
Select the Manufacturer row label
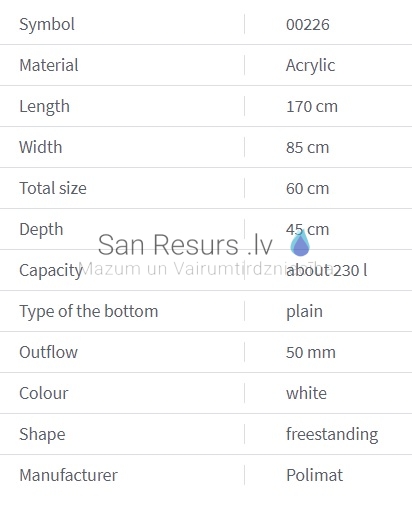click(69, 475)
